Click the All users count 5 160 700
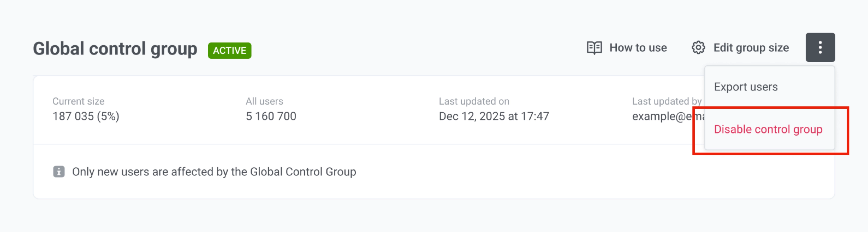This screenshot has height=232, width=868. 271,116
